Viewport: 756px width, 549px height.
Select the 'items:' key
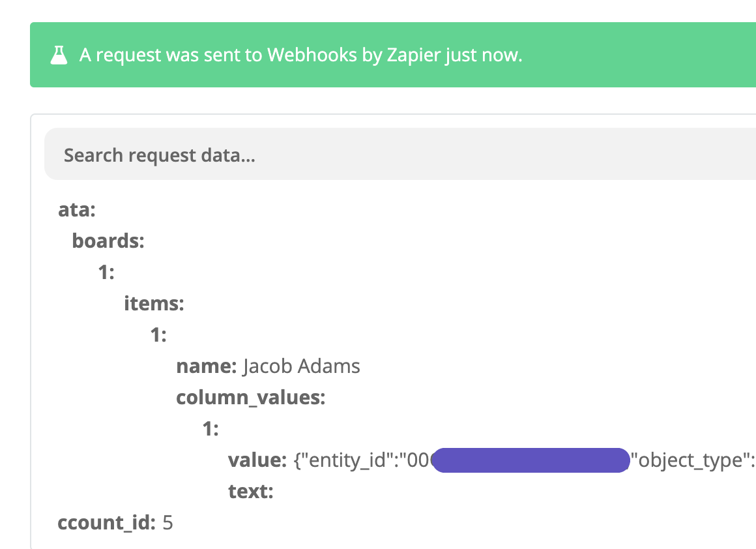point(154,303)
